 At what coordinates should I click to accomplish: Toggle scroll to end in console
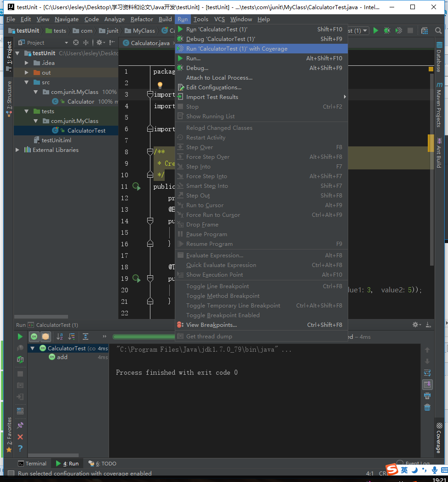point(427,384)
